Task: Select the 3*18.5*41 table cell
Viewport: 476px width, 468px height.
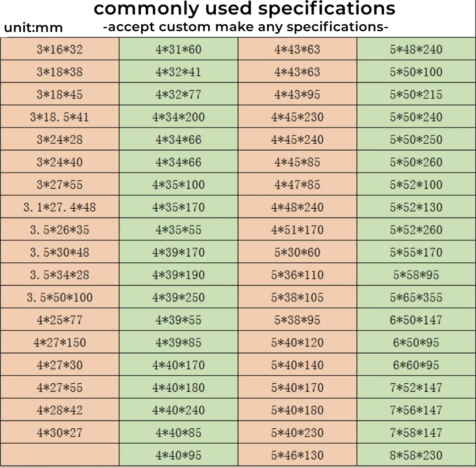Action: click(x=59, y=117)
